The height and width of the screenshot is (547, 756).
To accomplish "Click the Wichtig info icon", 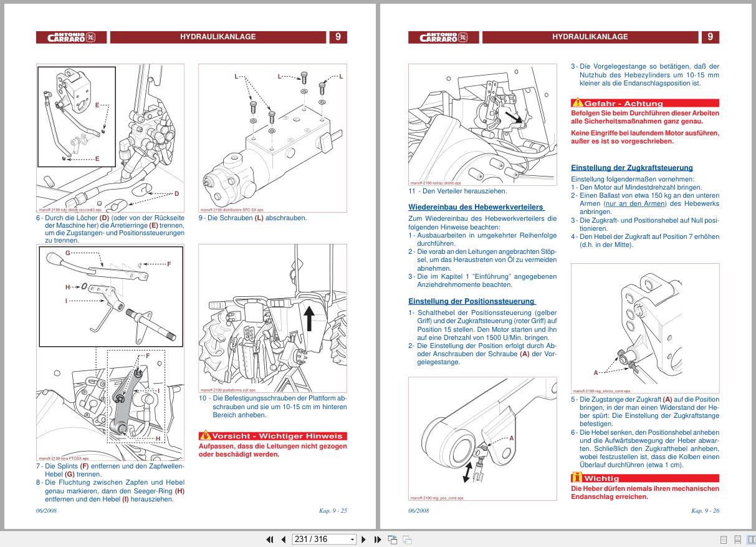I will tap(577, 478).
